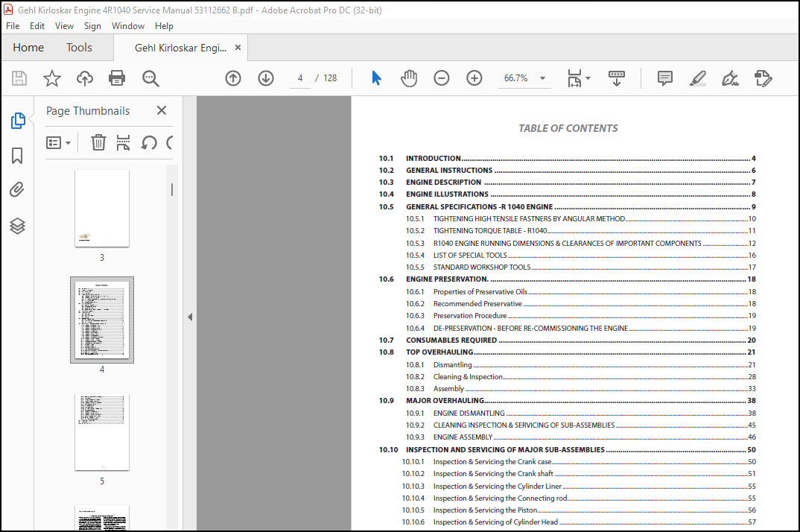The height and width of the screenshot is (532, 800).
Task: Select page 4 thumbnail
Action: (x=102, y=320)
